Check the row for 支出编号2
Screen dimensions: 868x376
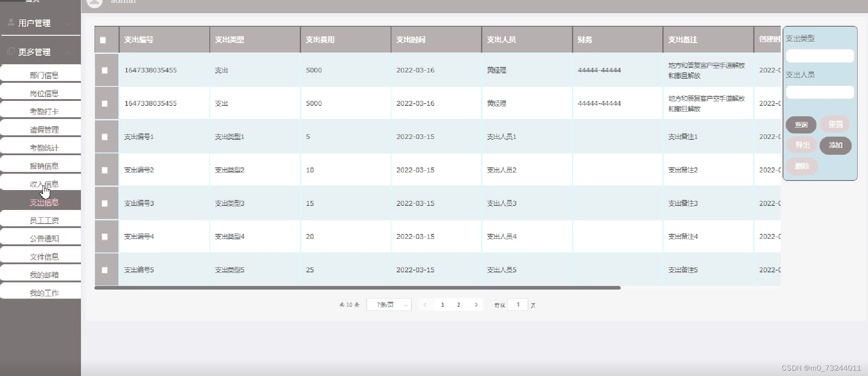point(104,170)
